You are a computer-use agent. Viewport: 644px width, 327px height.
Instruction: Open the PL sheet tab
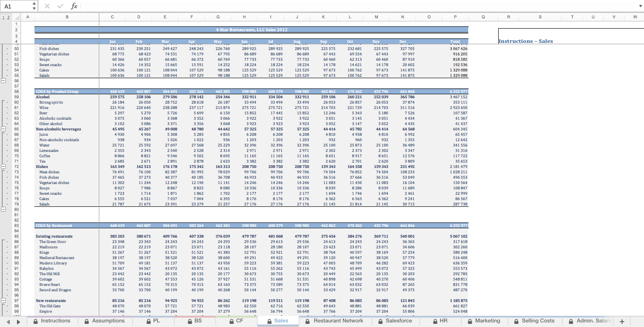pyautogui.click(x=153, y=321)
